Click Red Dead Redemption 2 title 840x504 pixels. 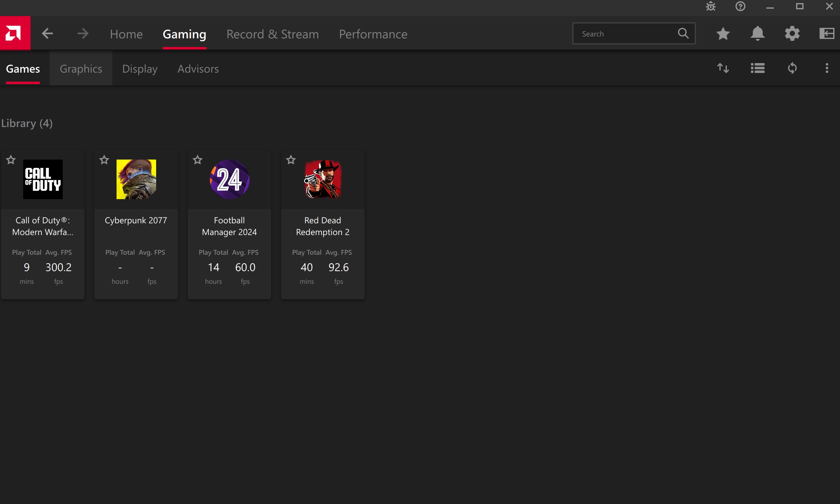tap(322, 226)
